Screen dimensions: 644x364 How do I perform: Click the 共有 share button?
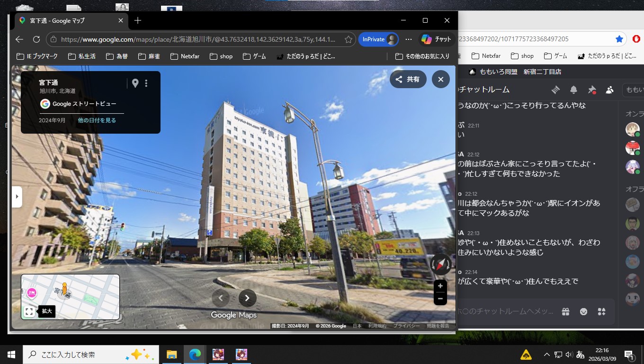tap(408, 79)
